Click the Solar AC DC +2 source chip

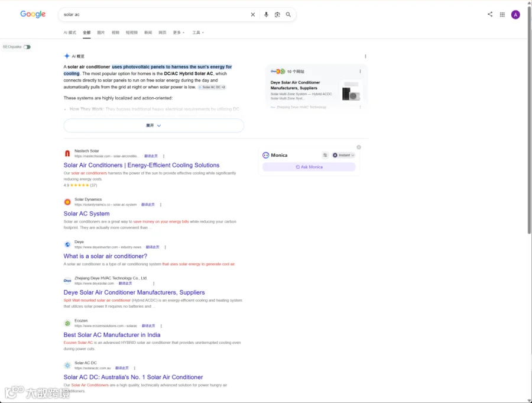[212, 88]
